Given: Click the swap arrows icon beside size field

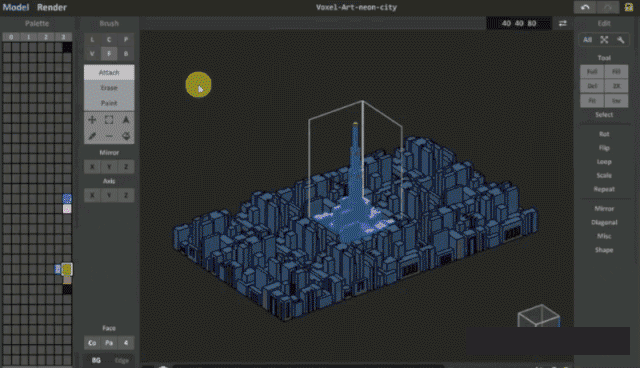Looking at the screenshot, I should [x=562, y=23].
